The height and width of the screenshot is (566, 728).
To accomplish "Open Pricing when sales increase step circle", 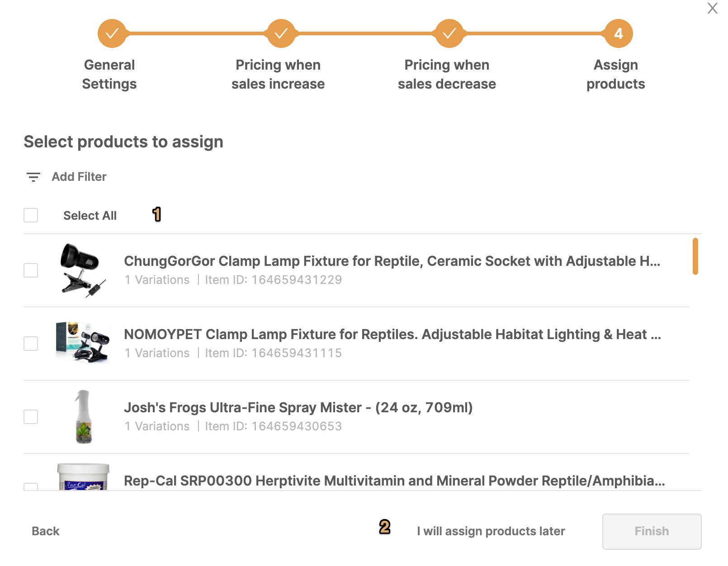I will [x=281, y=33].
